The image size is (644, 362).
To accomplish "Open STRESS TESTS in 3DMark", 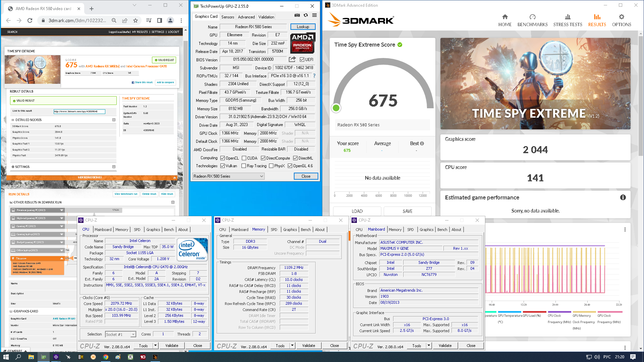I will point(568,20).
